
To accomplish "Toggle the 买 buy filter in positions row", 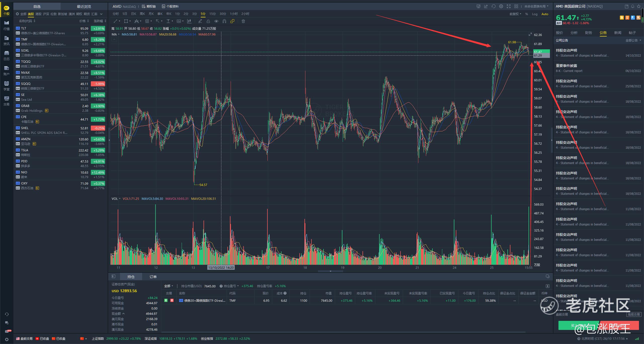I will pos(166,300).
